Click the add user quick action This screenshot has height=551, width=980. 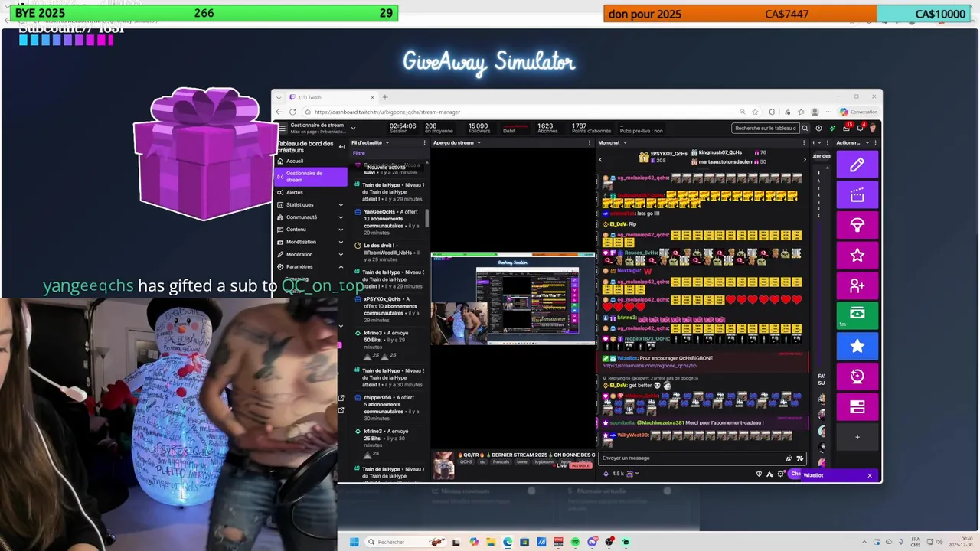click(x=857, y=285)
